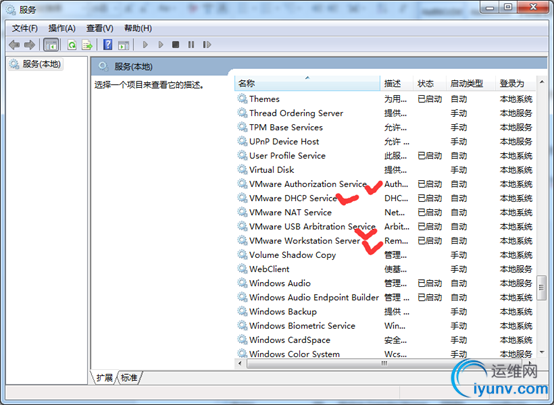Click the gear icon beside WebClient

click(x=242, y=269)
